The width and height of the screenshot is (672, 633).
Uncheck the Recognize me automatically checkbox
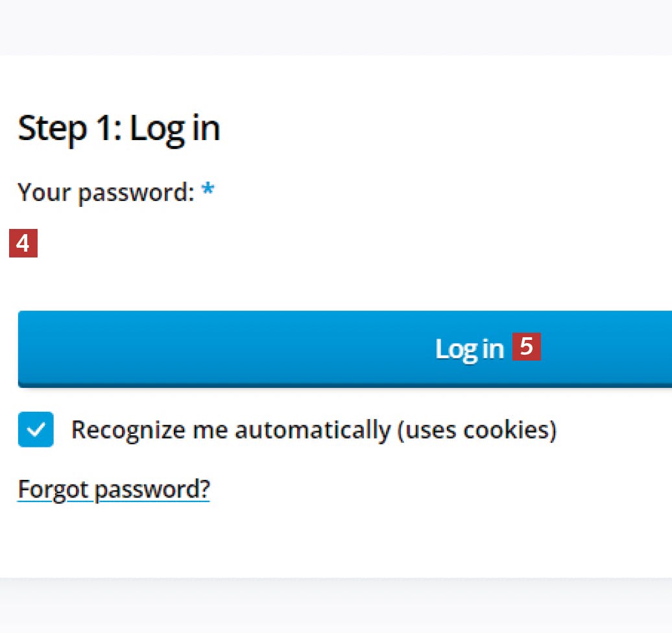click(36, 429)
